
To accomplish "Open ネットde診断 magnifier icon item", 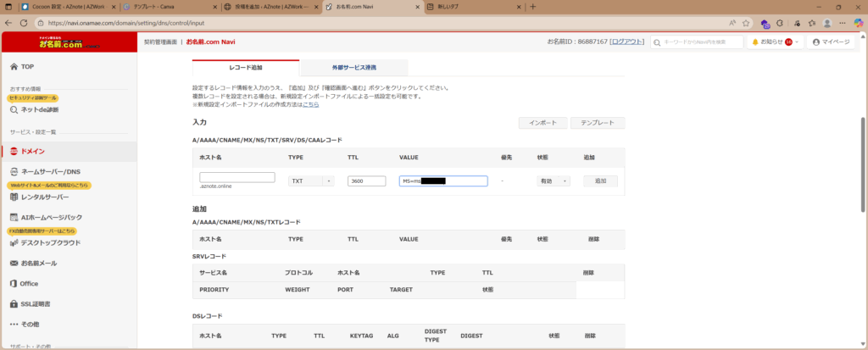I will (x=14, y=109).
